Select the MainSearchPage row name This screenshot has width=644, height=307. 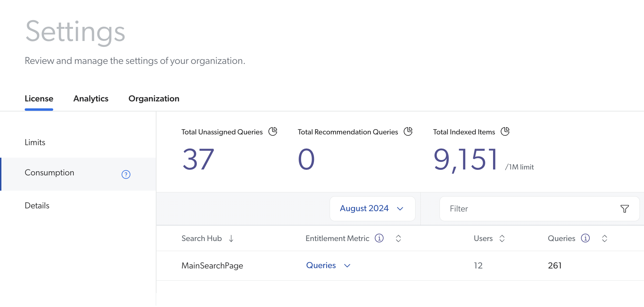coord(212,266)
